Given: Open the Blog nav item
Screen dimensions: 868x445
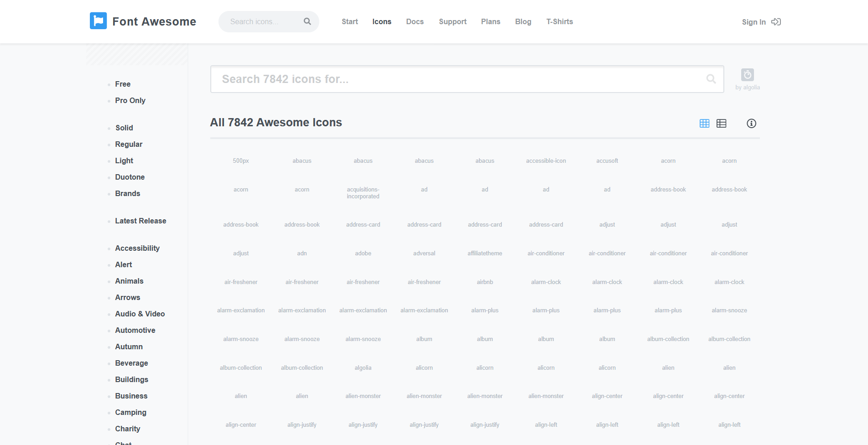Looking at the screenshot, I should [x=523, y=21].
